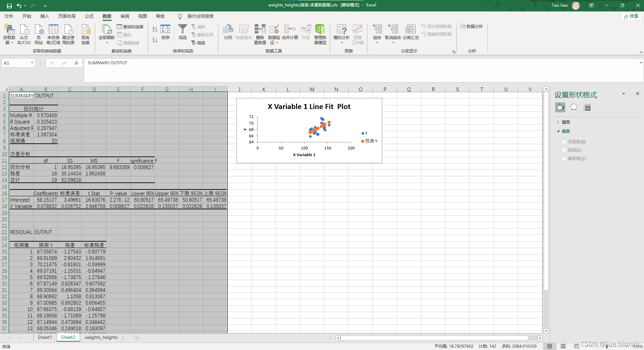Open the Name Box dropdown arrow
644x350 pixels.
(32, 63)
